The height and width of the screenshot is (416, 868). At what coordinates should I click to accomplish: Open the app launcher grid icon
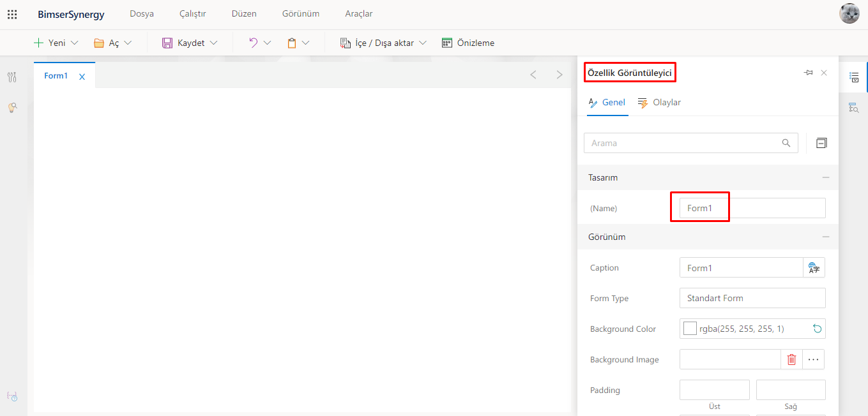point(12,14)
